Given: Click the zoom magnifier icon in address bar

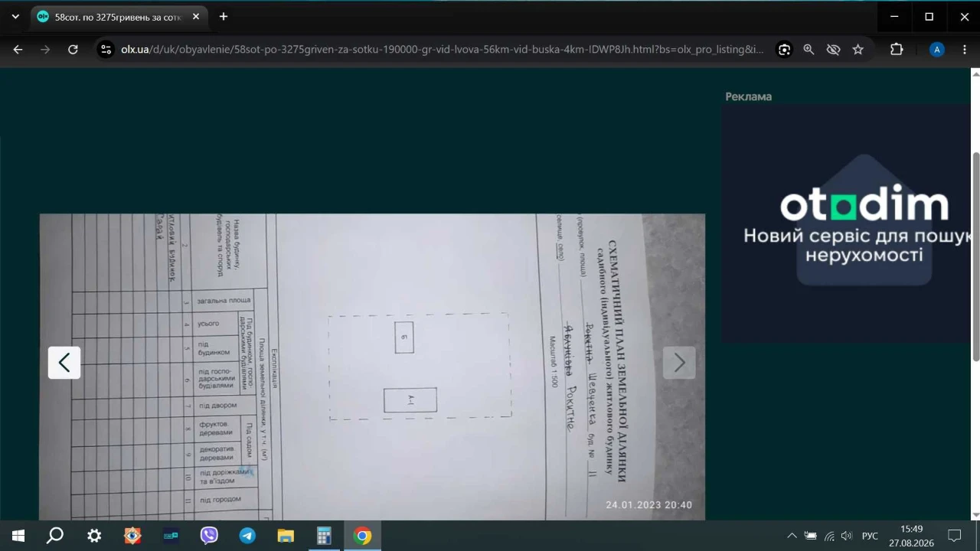Looking at the screenshot, I should click(808, 50).
